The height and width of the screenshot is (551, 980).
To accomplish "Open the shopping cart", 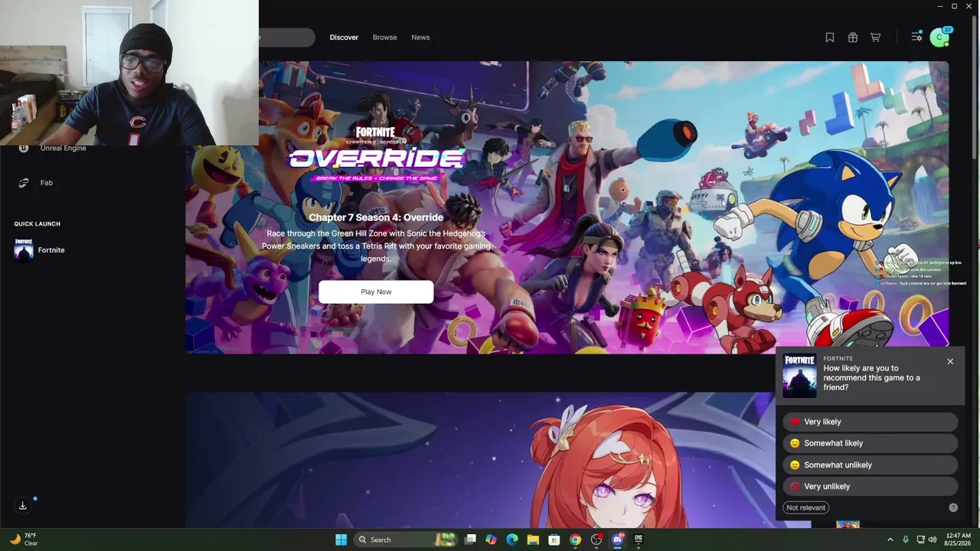I will coord(876,37).
